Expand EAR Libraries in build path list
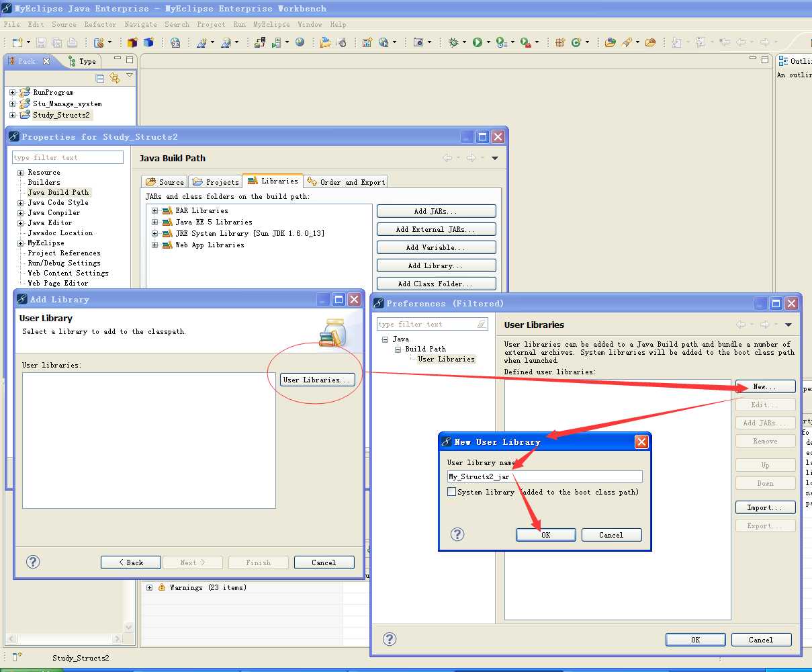The width and height of the screenshot is (812, 672). 154,210
